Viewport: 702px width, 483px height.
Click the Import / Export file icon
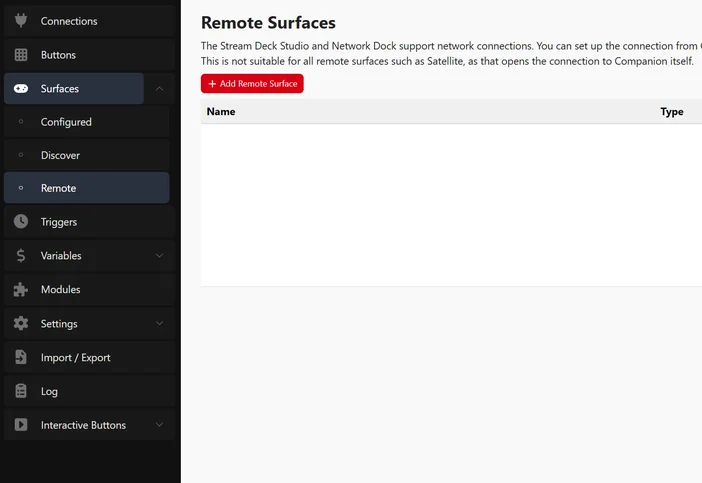[x=21, y=358]
